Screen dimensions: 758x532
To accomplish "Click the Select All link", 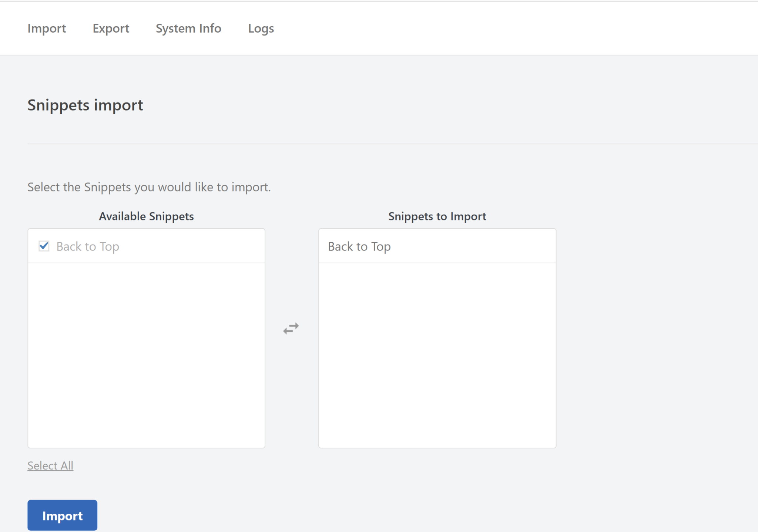I will (50, 465).
